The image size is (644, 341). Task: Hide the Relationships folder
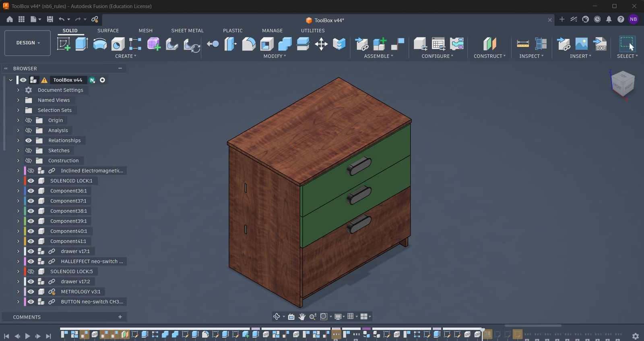coord(29,140)
